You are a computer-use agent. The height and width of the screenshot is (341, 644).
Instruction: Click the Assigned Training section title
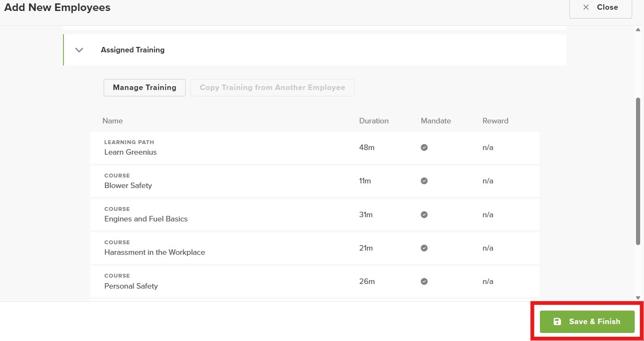132,50
